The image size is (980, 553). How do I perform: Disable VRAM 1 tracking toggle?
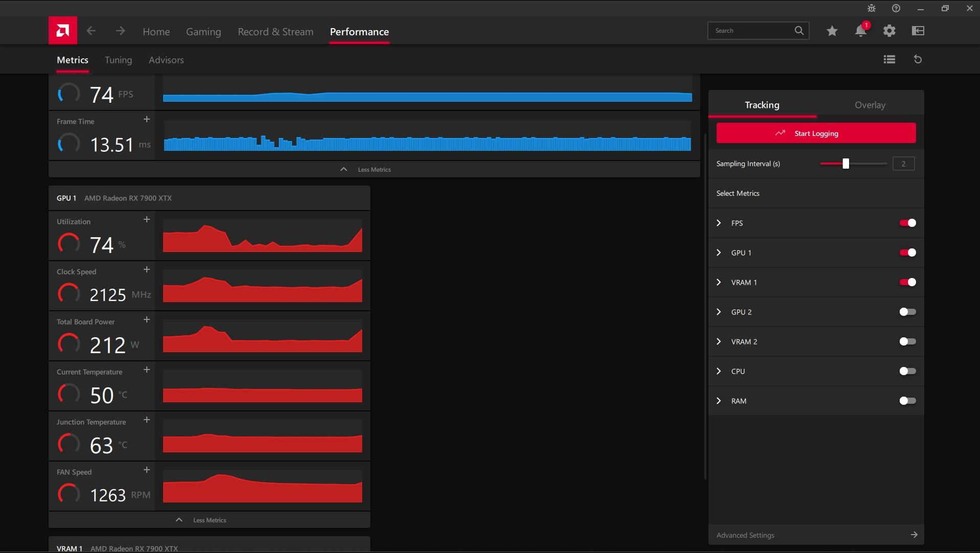click(908, 282)
